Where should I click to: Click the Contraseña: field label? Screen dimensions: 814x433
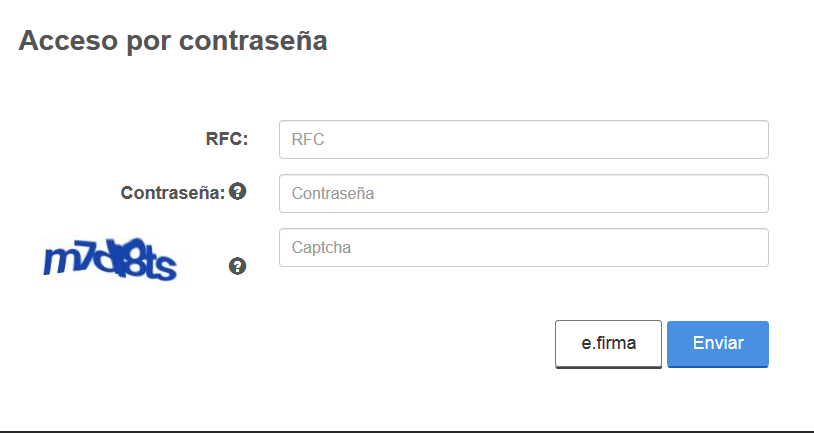(x=173, y=193)
